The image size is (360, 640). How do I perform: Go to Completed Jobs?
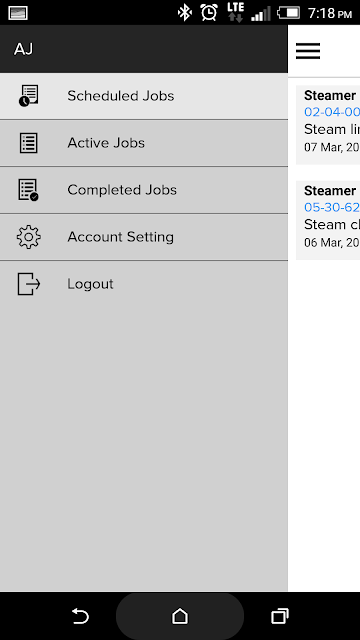pos(144,190)
